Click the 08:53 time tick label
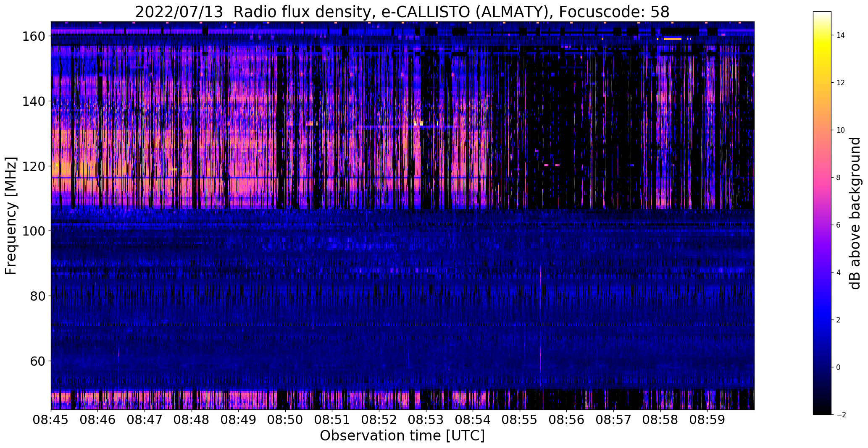Viewport: 868px width, 448px height. pos(426,420)
